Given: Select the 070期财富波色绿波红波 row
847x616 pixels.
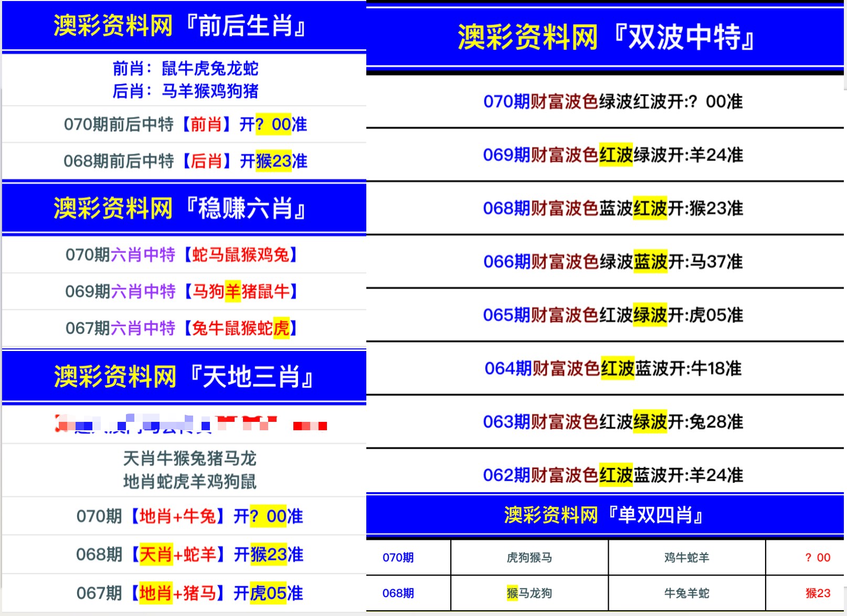Looking at the screenshot, I should [612, 102].
